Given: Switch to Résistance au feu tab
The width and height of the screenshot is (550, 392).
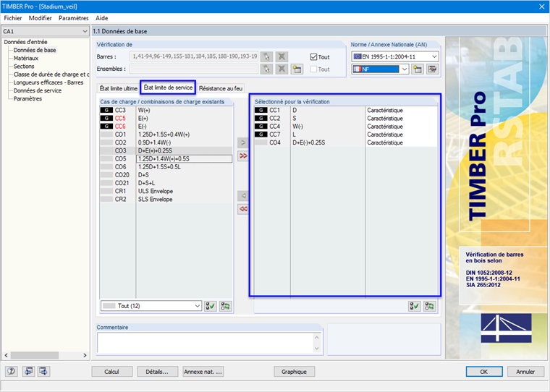Looking at the screenshot, I should pyautogui.click(x=221, y=88).
